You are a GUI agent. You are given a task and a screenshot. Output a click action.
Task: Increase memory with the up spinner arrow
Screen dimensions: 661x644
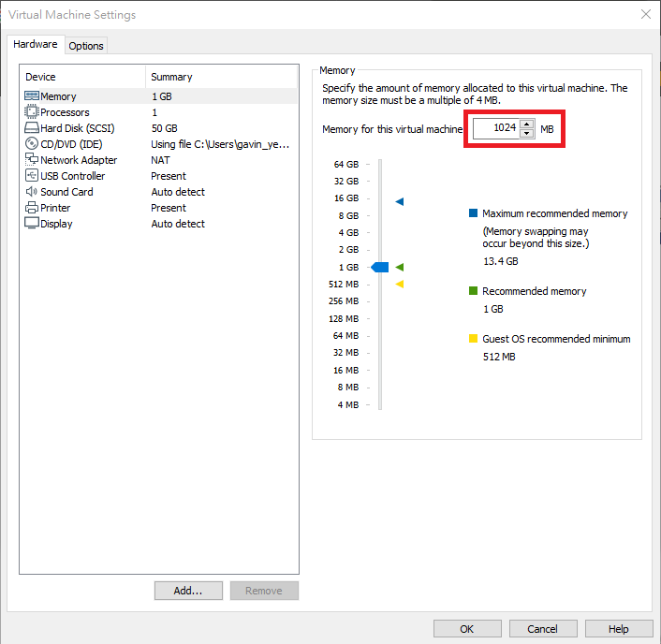pyautogui.click(x=526, y=124)
